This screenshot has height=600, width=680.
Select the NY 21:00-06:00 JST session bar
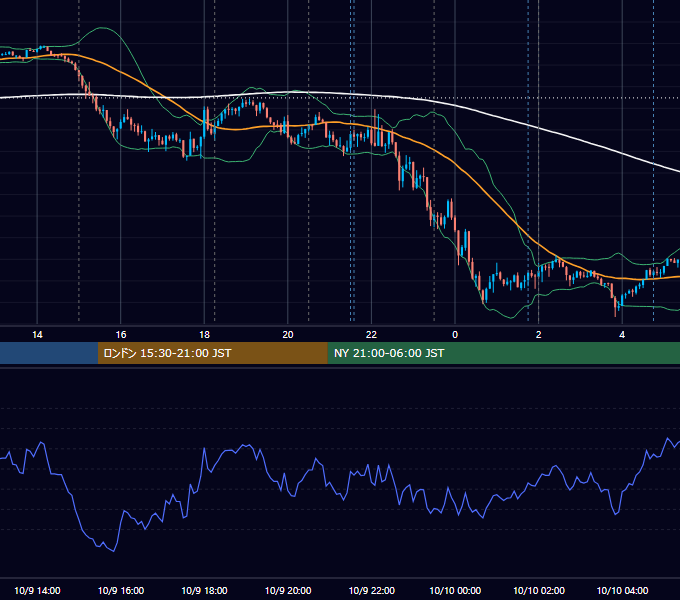click(503, 353)
